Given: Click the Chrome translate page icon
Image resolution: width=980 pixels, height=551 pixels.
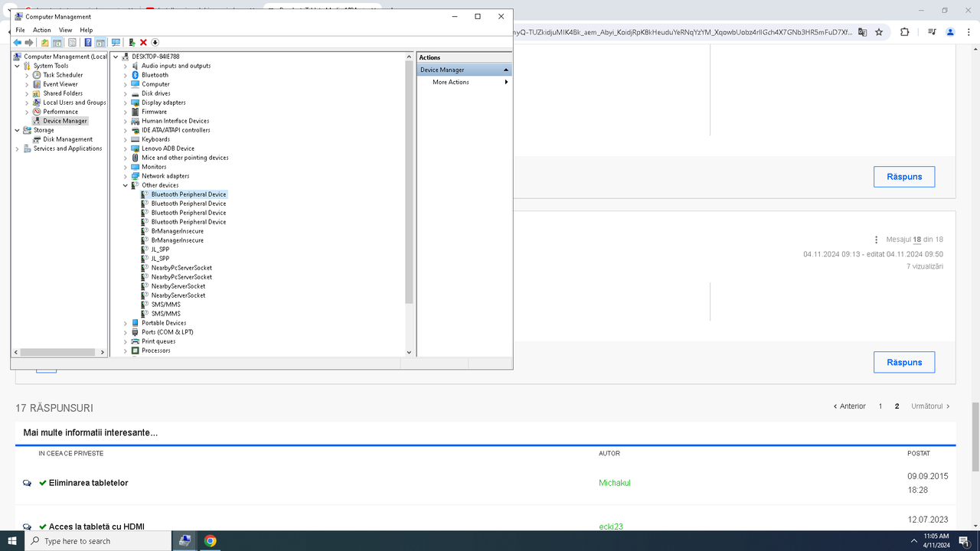Looking at the screenshot, I should pos(862,32).
